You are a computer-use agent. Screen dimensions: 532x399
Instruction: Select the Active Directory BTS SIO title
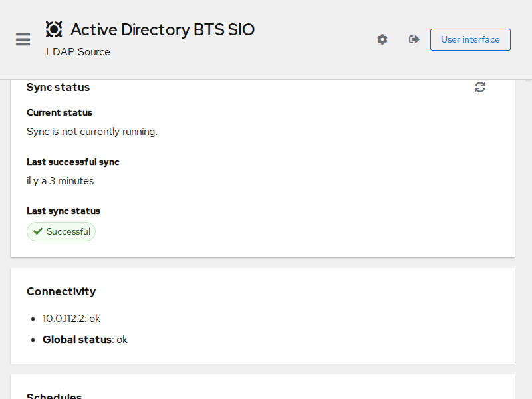(x=162, y=29)
